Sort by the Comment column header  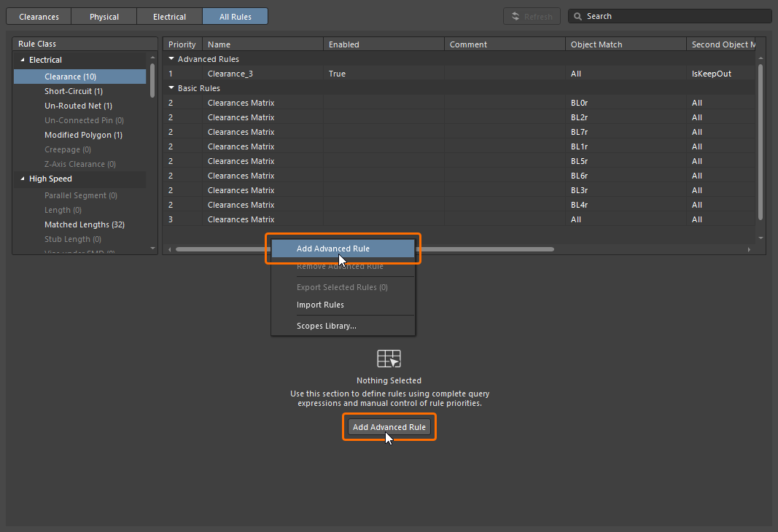coord(505,44)
